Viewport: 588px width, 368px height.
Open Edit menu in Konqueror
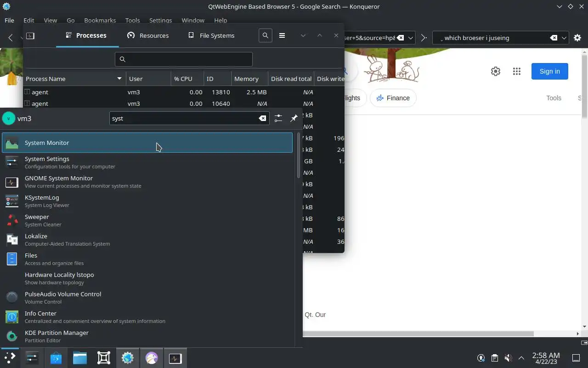pyautogui.click(x=28, y=20)
